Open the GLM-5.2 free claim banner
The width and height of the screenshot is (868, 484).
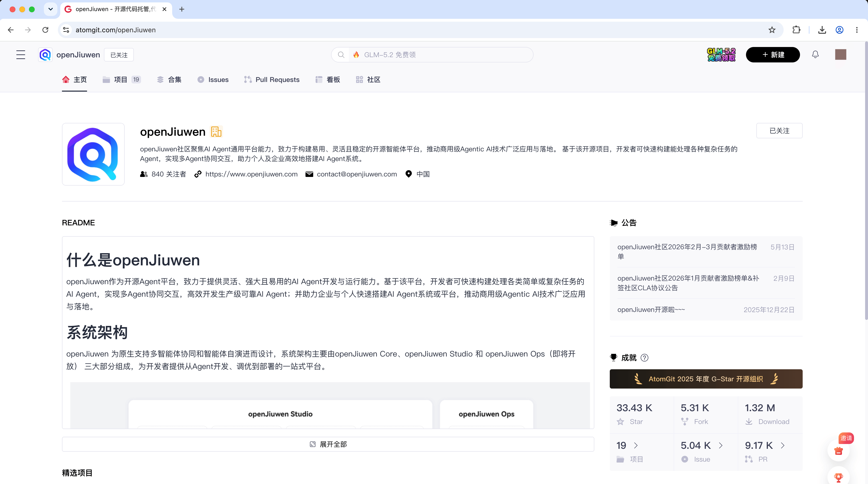[721, 54]
